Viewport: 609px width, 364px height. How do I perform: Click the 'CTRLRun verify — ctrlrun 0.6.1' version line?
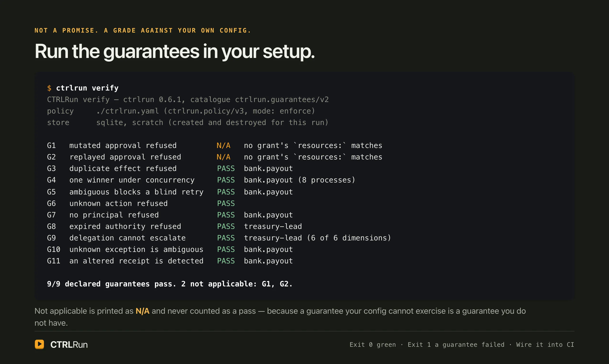(188, 99)
